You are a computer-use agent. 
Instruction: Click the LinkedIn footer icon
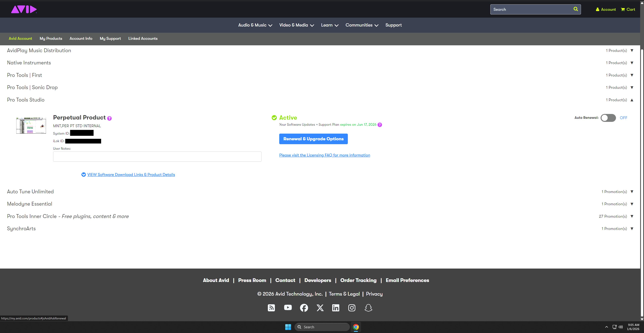(335, 308)
